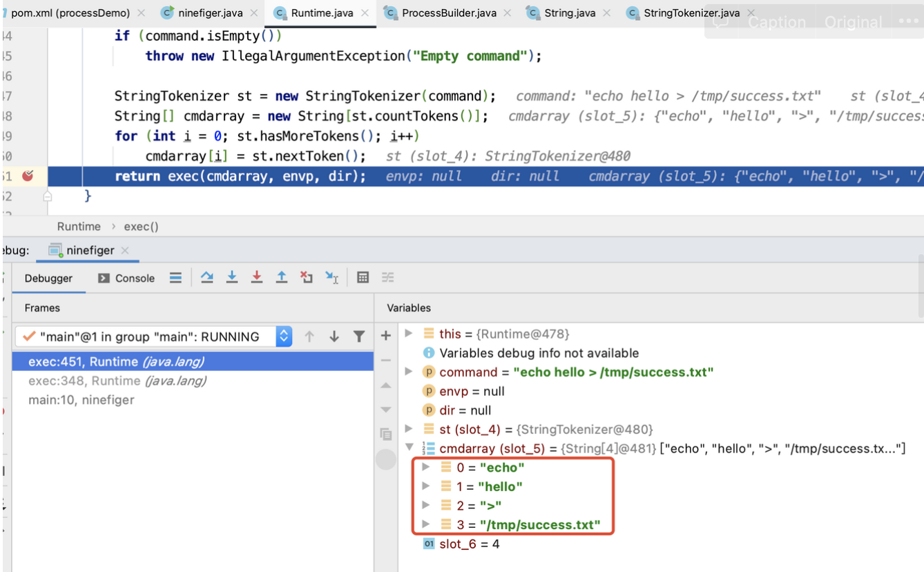Select the Runtime.java tab
The width and height of the screenshot is (924, 572).
pos(314,13)
